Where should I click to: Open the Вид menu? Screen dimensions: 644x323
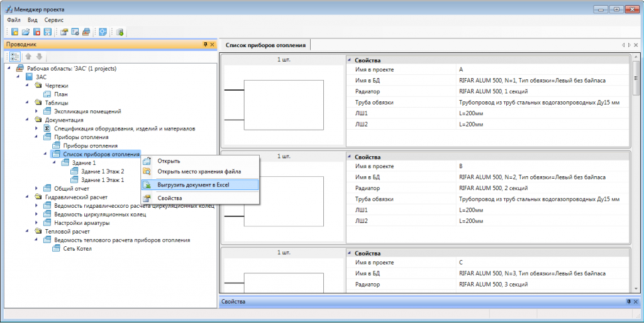(x=33, y=20)
